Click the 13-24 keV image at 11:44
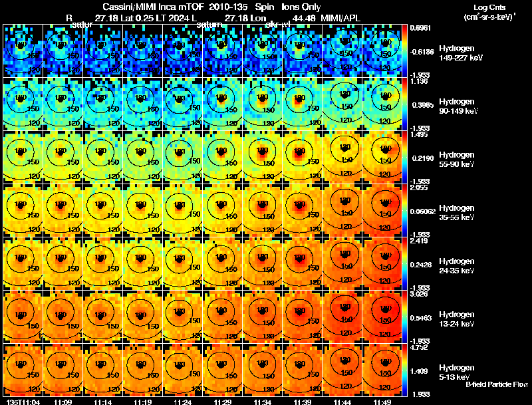The image size is (532, 405). 342,317
